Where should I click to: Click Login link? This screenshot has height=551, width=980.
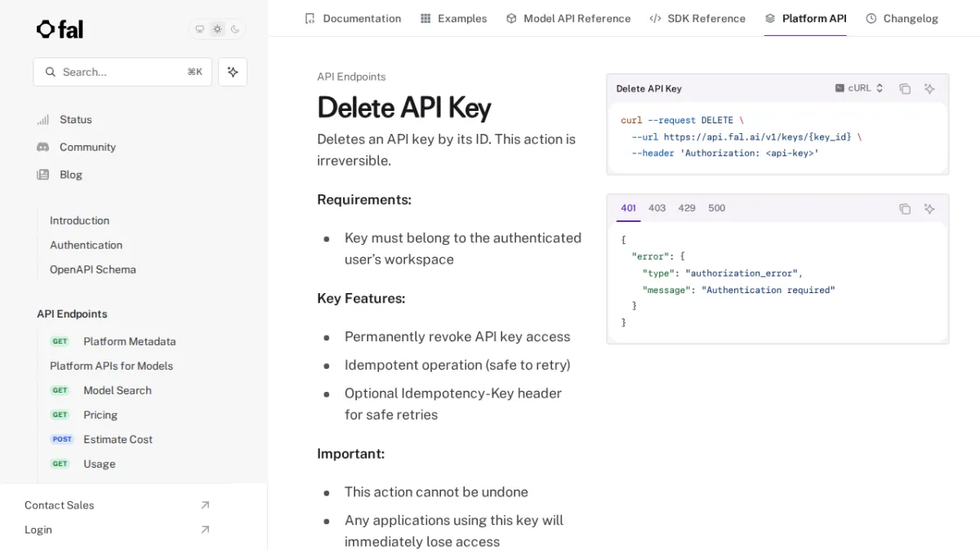(x=38, y=530)
